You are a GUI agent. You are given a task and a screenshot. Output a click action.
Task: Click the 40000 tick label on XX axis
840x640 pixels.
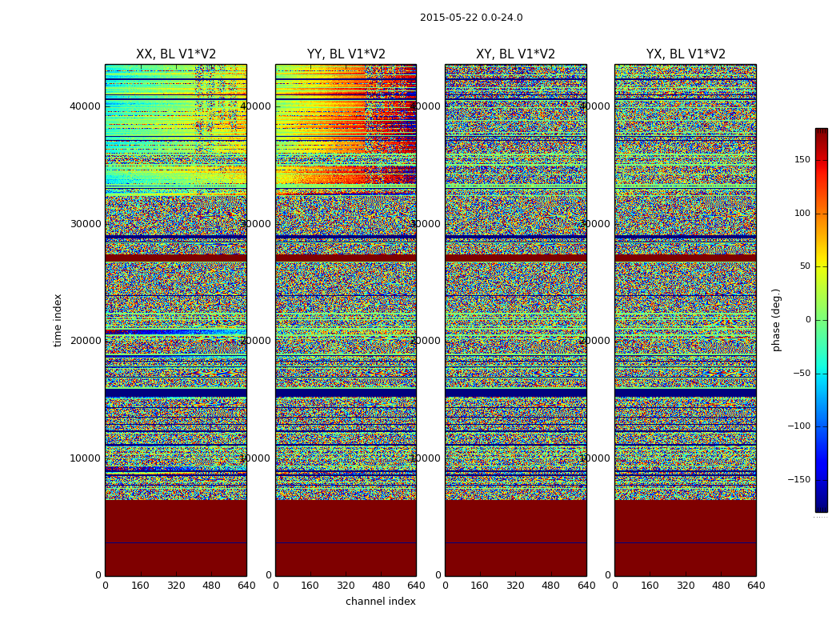point(85,106)
